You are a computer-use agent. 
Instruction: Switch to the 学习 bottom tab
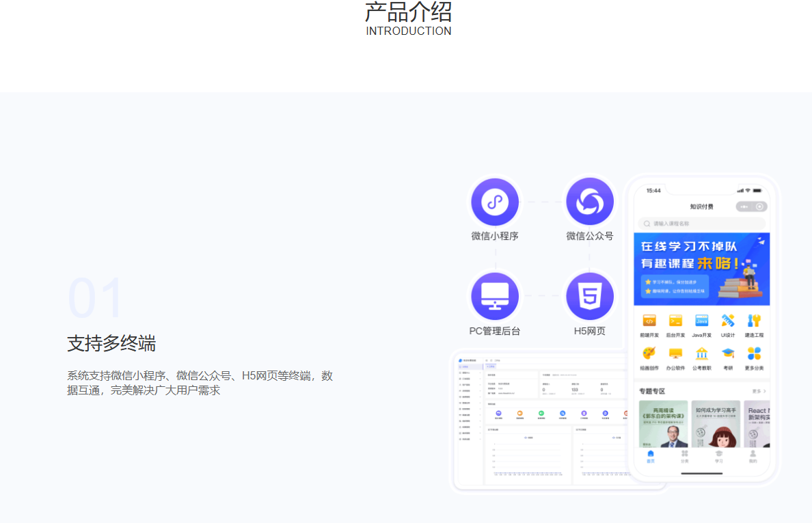[719, 456]
